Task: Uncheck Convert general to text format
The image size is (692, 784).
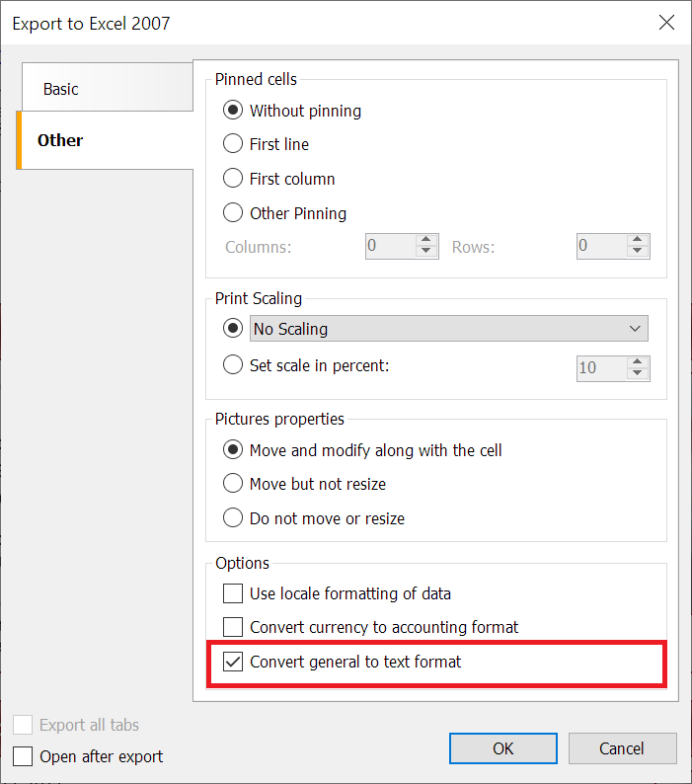Action: coord(233,662)
